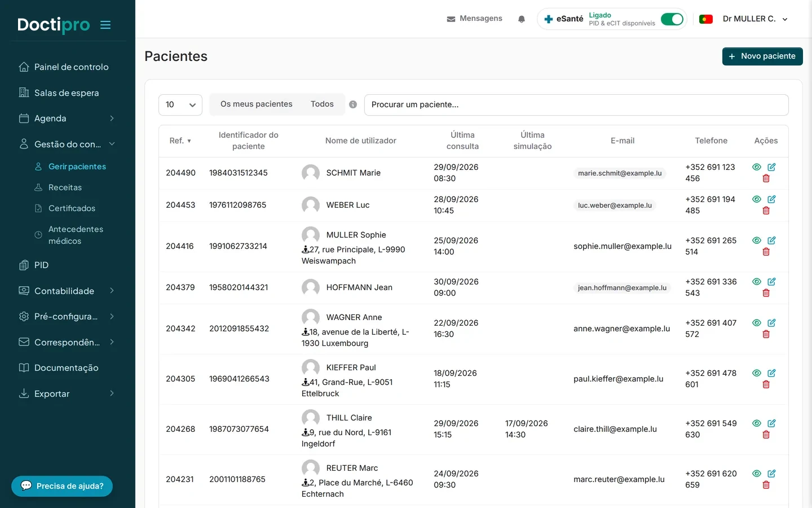812x508 pixels.
Task: View MULLER Sophie patient via eye icon
Action: [757, 240]
